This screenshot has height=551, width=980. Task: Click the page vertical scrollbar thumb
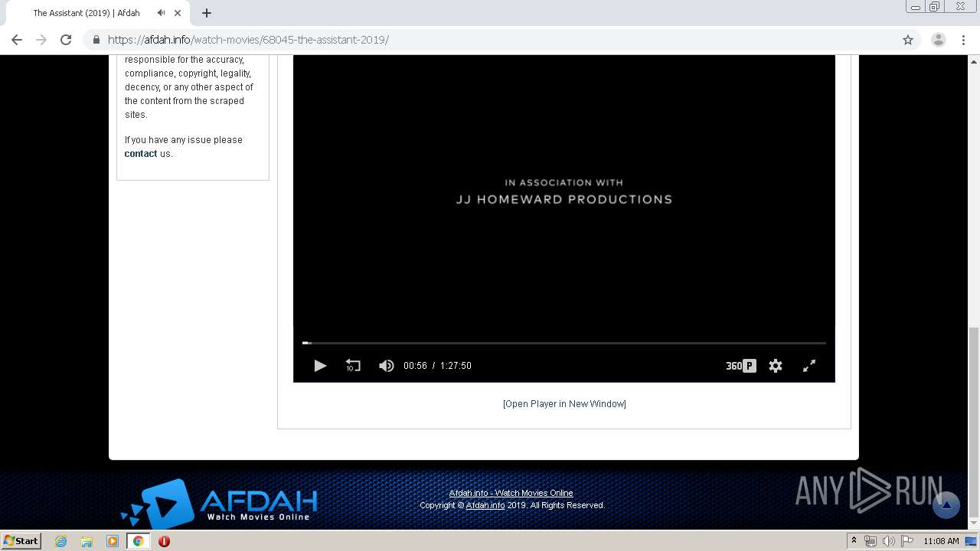click(x=974, y=421)
